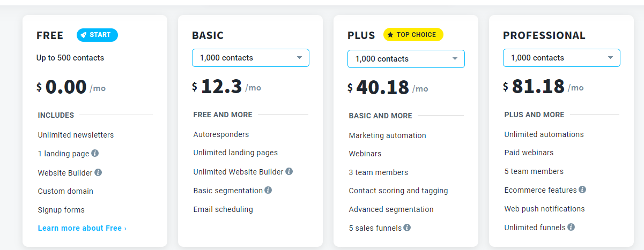644x250 pixels.
Task: Click info icon next to 1 landing page
Action: [x=95, y=153]
